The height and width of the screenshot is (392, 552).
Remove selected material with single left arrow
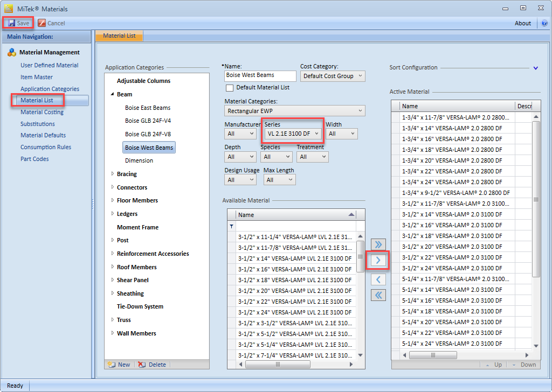378,280
